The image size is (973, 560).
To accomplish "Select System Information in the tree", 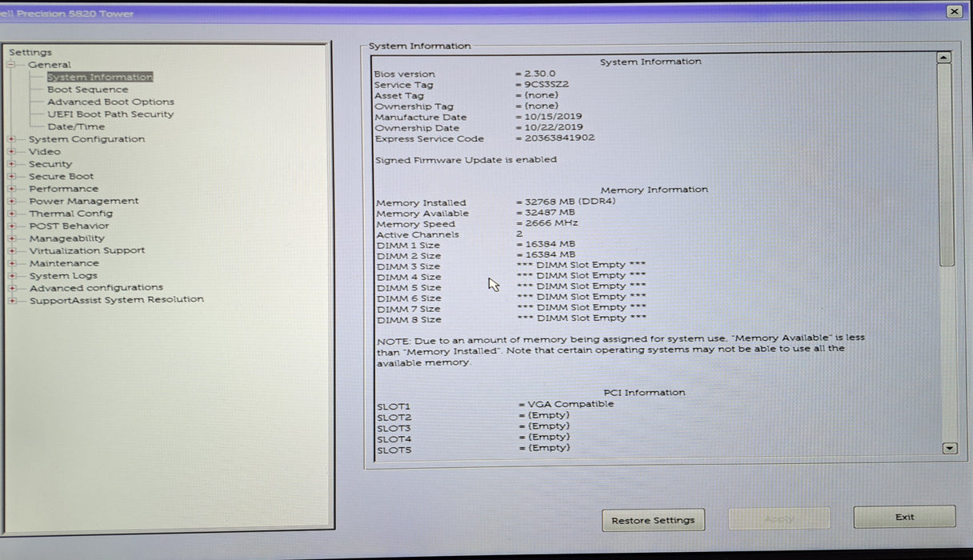I will point(100,77).
